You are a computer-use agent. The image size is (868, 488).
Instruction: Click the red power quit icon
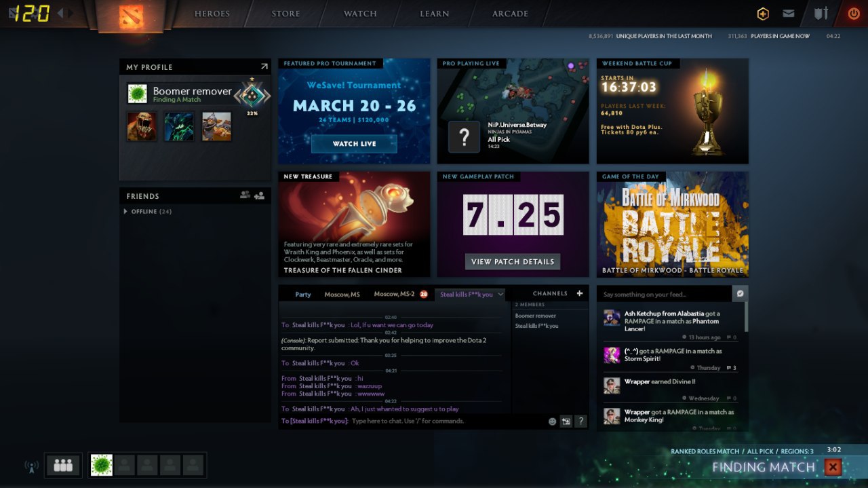854,14
